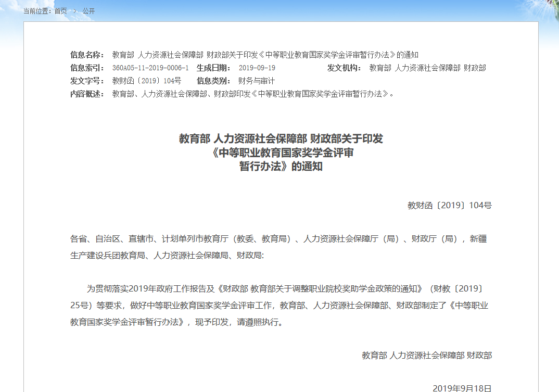The height and width of the screenshot is (392, 559).
Task: Select the metadata value 教财函〔2019〕104号
Action: click(x=147, y=81)
